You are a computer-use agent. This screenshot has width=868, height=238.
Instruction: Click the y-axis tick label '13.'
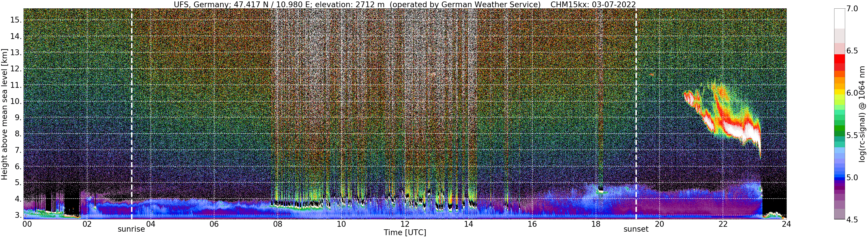(x=16, y=53)
